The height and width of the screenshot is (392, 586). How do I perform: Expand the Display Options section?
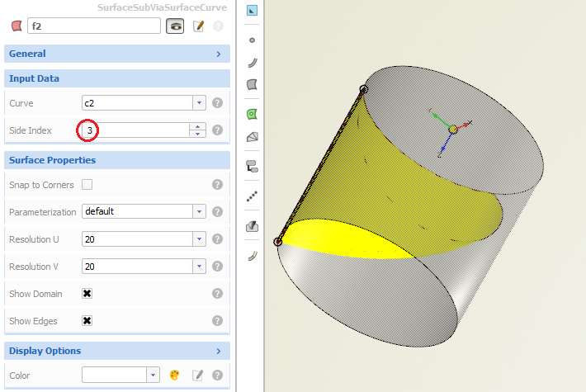tap(117, 351)
